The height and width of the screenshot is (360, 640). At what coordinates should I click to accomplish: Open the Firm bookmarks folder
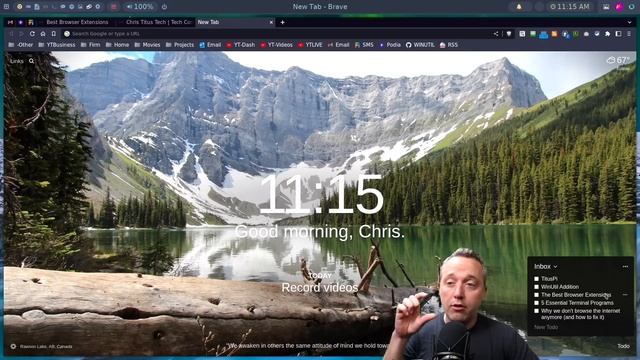90,45
